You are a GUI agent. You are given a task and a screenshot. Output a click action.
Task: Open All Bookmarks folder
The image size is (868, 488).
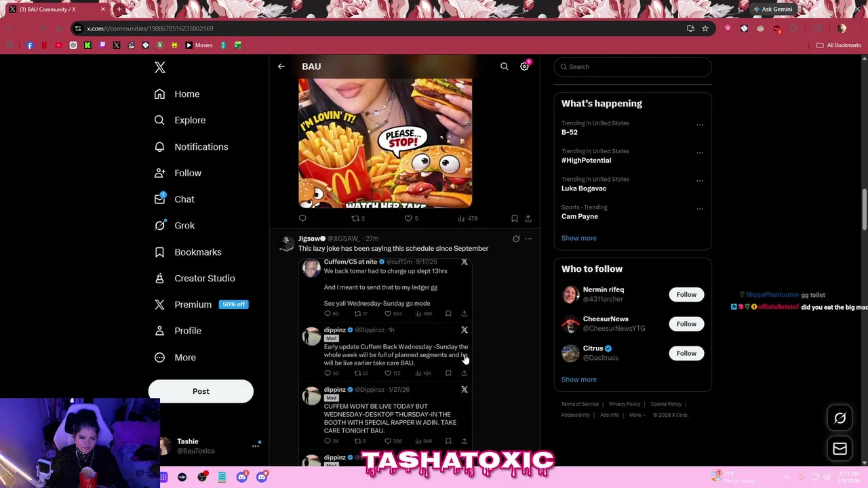(839, 45)
